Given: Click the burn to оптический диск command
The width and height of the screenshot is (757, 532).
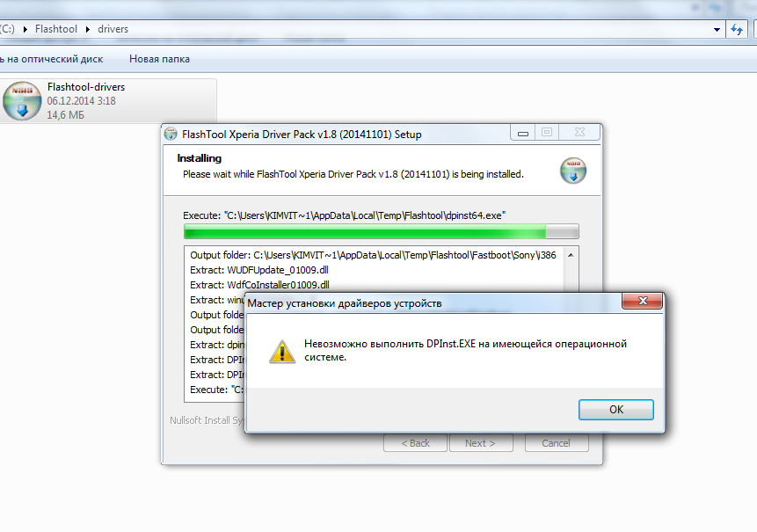Looking at the screenshot, I should tap(51, 59).
